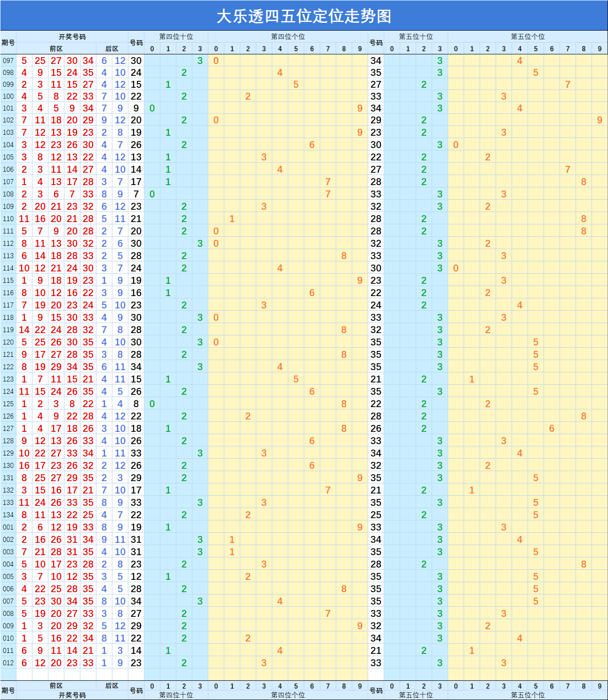Click orange 2 in row 005

click(248, 576)
